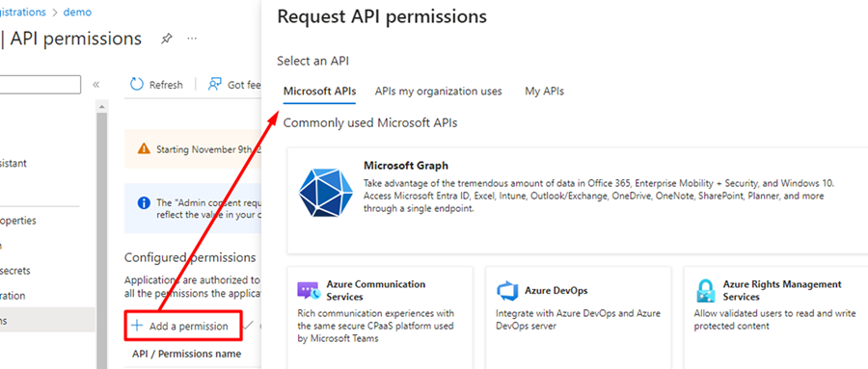Click the Microsoft Graph polyhedron icon
Viewport: 868px width, 369px height.
[x=326, y=193]
